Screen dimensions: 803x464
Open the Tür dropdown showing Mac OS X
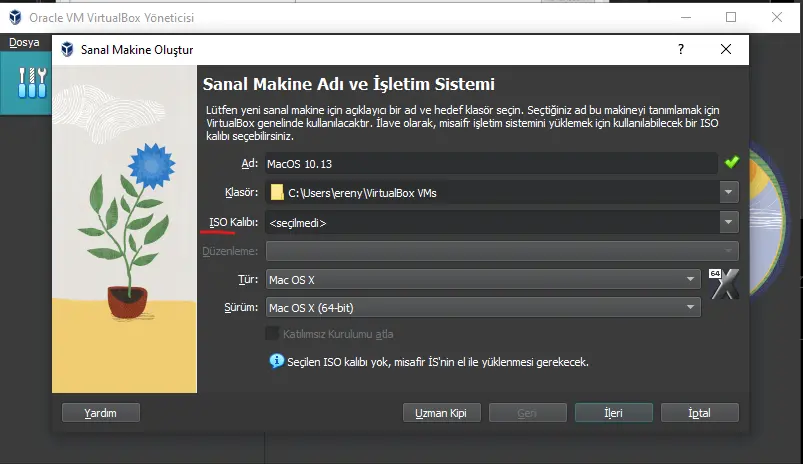coord(483,280)
